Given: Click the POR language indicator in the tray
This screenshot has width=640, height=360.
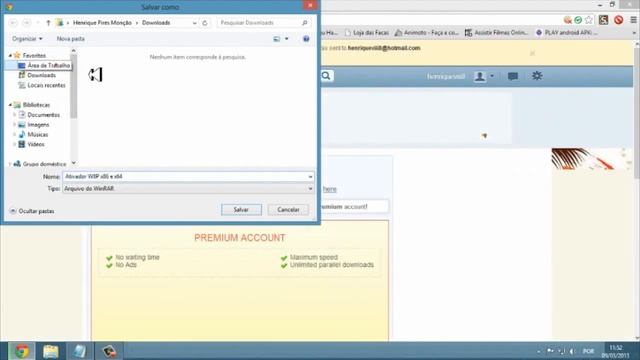Looking at the screenshot, I should (588, 351).
